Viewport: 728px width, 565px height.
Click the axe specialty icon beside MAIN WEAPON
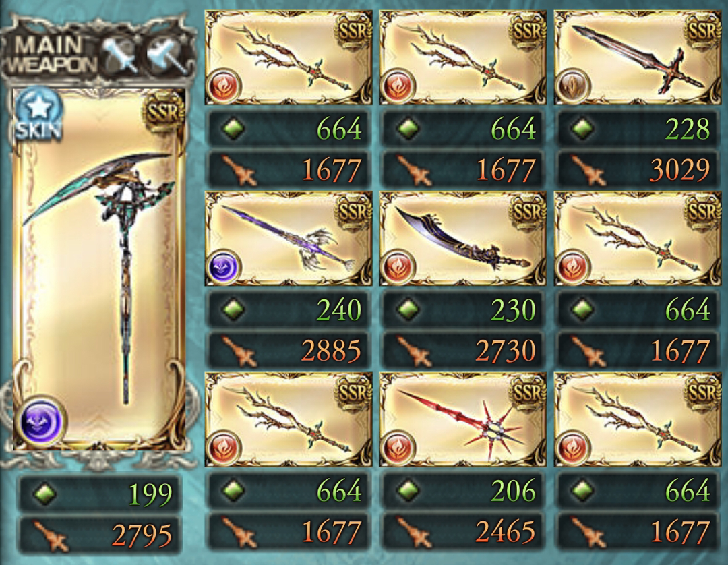coord(166,56)
